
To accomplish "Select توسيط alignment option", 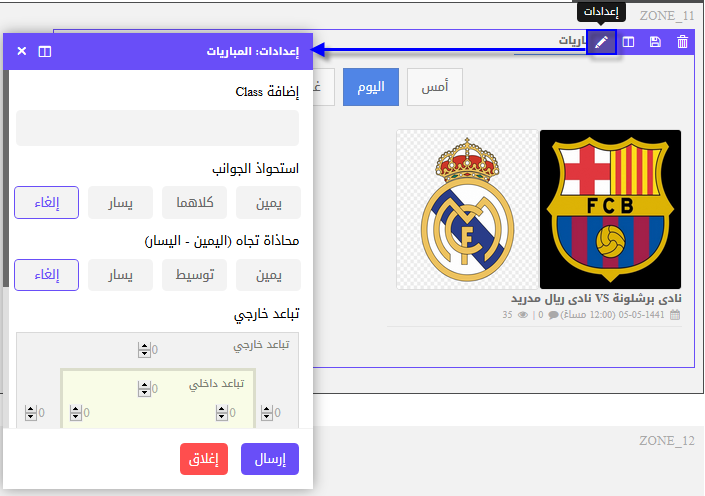I will (194, 275).
